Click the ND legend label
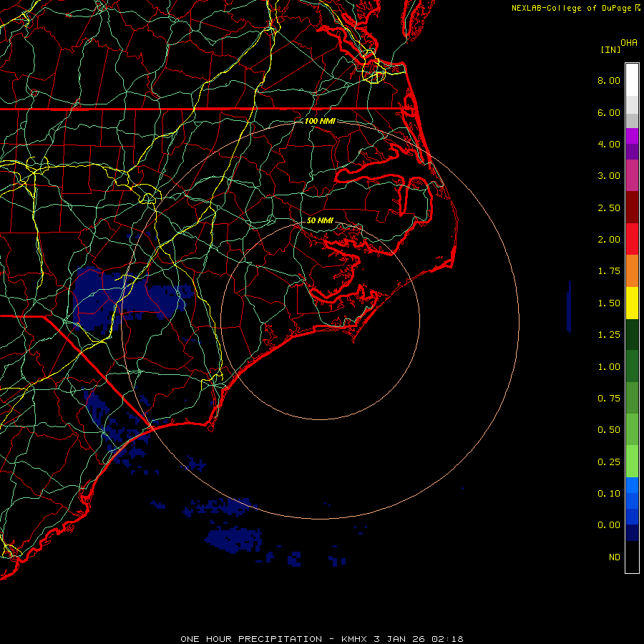644x644 pixels. 615,557
